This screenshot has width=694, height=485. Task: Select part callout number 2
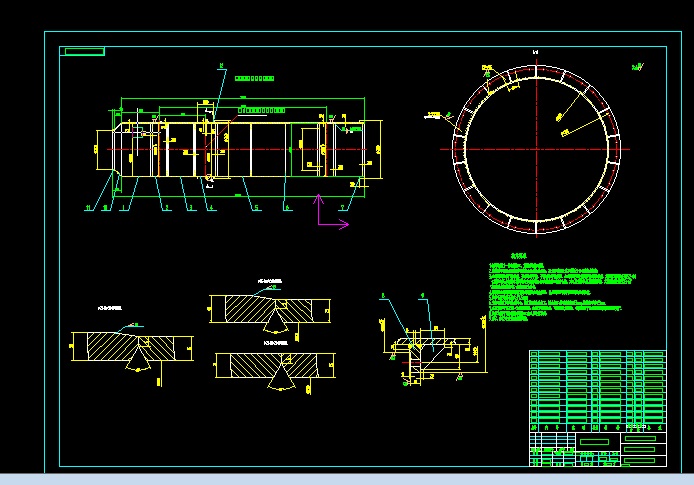167,208
